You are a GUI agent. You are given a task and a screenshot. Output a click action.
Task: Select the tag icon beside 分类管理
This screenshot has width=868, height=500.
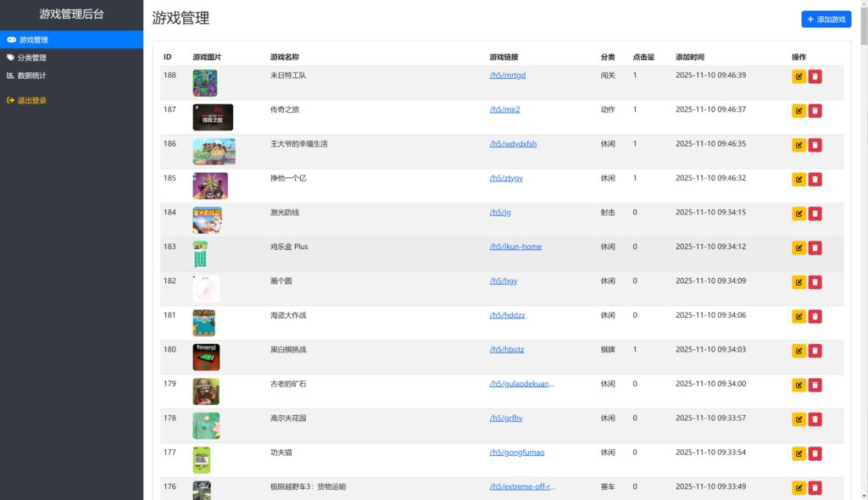tap(12, 57)
